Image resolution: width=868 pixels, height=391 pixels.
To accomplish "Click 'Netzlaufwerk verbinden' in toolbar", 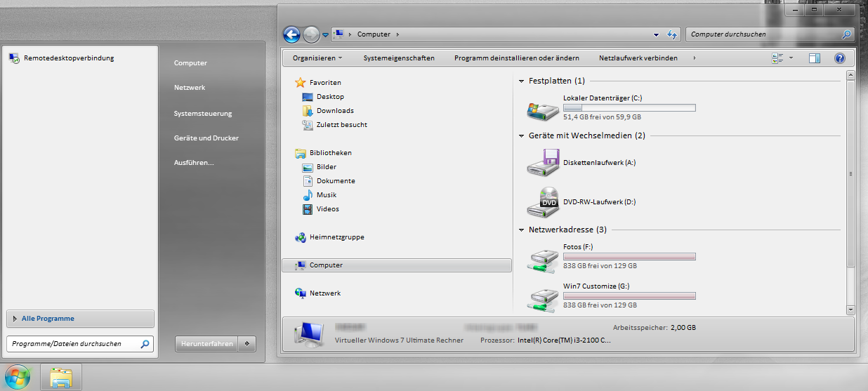I will click(x=638, y=58).
